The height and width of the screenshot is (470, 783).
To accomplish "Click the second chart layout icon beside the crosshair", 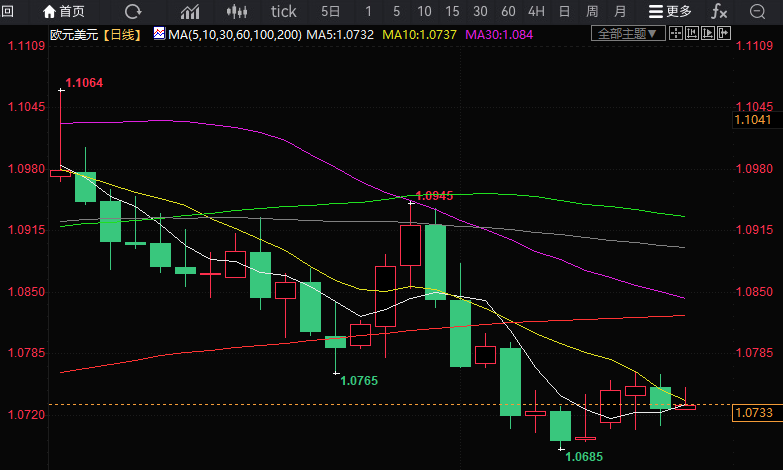I will tap(692, 33).
